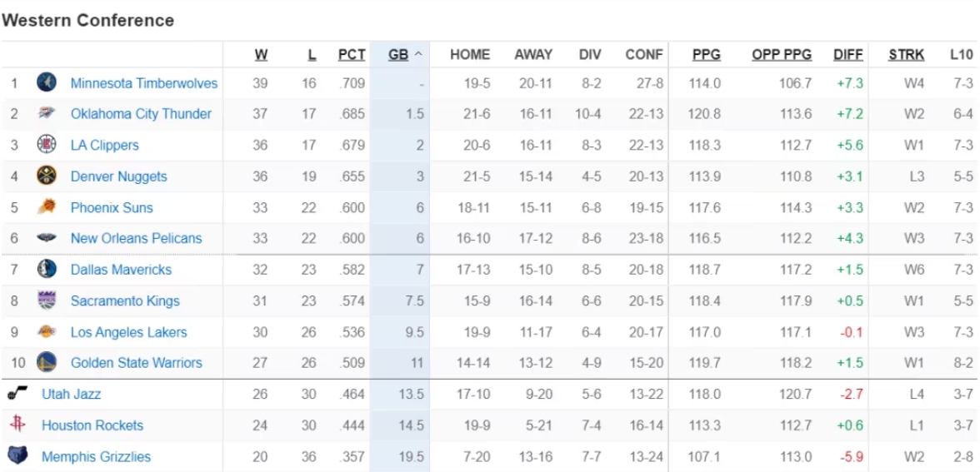Viewport: 980px width, 472px height.
Task: Sort standings by W column
Action: click(x=261, y=55)
